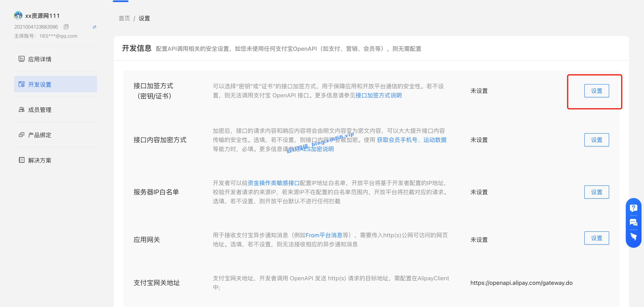This screenshot has width=644, height=307.
Task: Click 设置 button for 接口加签方式
Action: [x=597, y=91]
